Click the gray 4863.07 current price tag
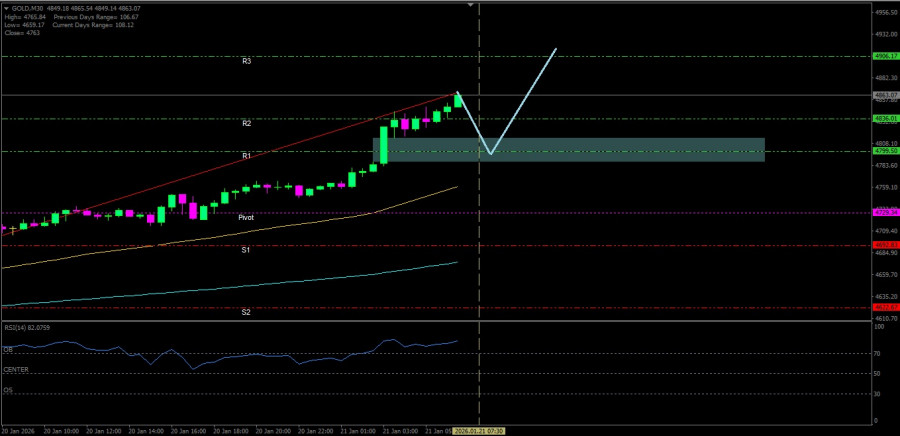 [884, 95]
